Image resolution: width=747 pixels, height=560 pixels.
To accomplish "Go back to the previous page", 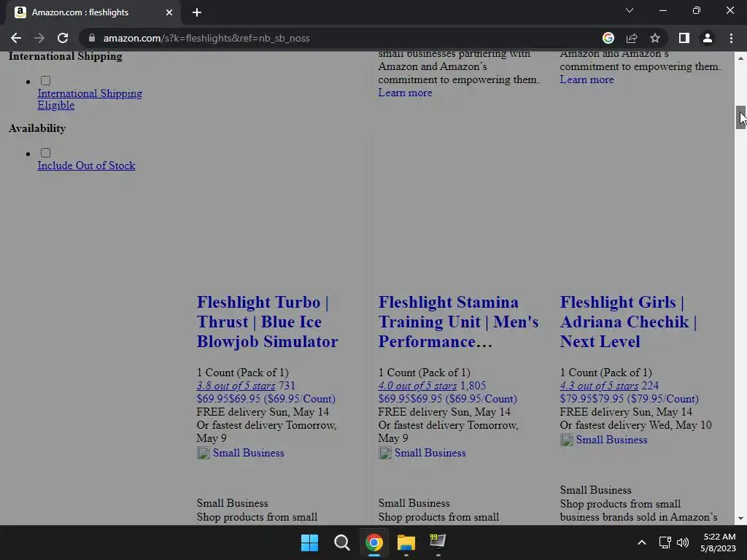I will tap(16, 38).
